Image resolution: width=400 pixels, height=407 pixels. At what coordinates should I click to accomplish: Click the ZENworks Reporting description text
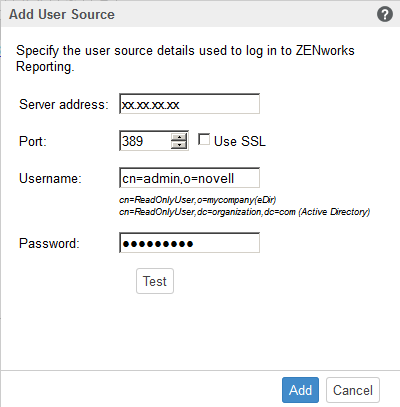[185, 58]
